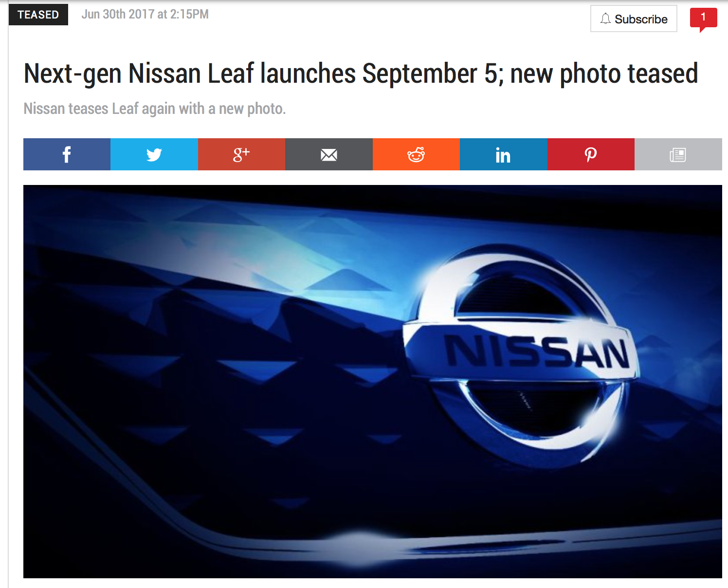The image size is (728, 588).
Task: Click the Jun 30th 2017 timestamp
Action: [x=145, y=14]
